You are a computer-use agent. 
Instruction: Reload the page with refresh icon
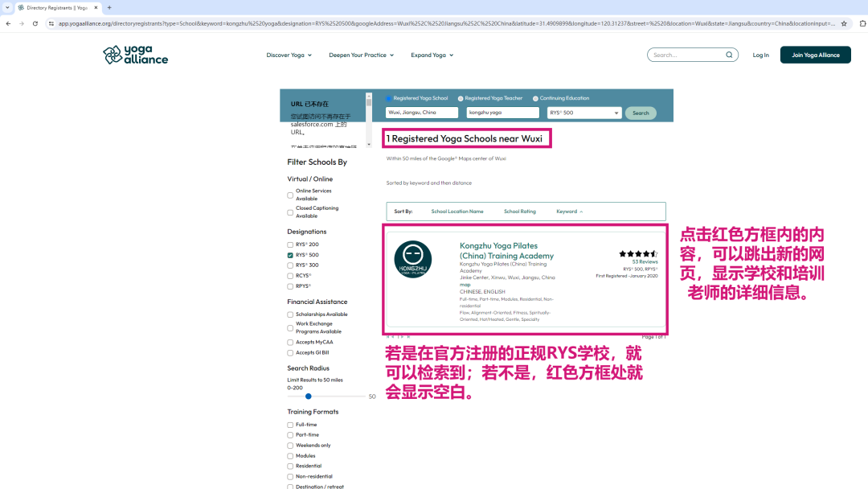[35, 23]
